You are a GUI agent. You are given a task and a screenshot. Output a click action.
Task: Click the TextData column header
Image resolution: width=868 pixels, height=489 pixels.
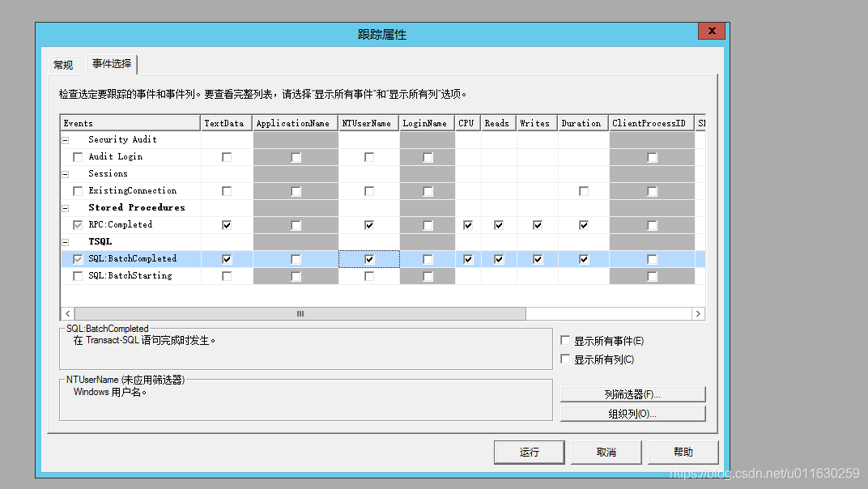227,124
